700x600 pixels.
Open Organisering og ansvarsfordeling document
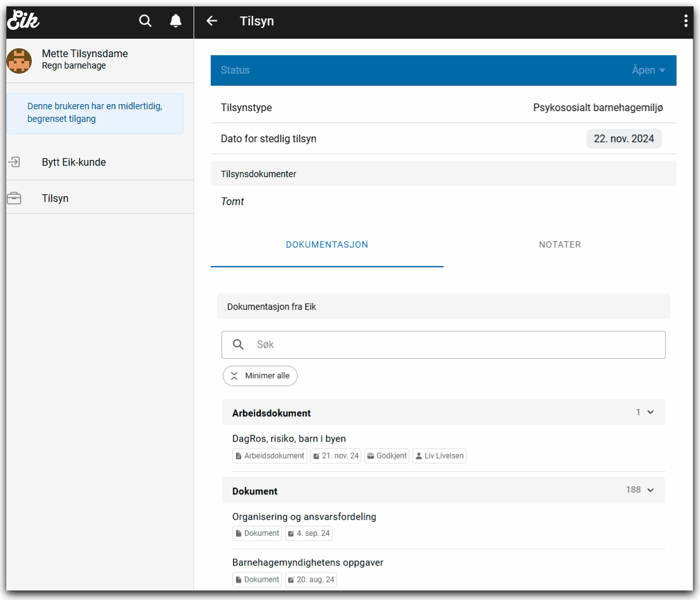point(304,517)
